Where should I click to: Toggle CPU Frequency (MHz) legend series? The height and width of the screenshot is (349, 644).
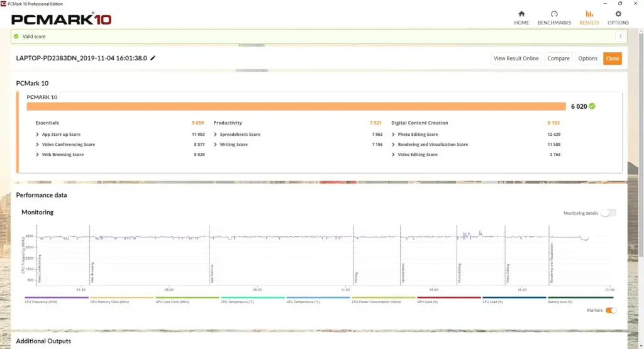(56, 300)
